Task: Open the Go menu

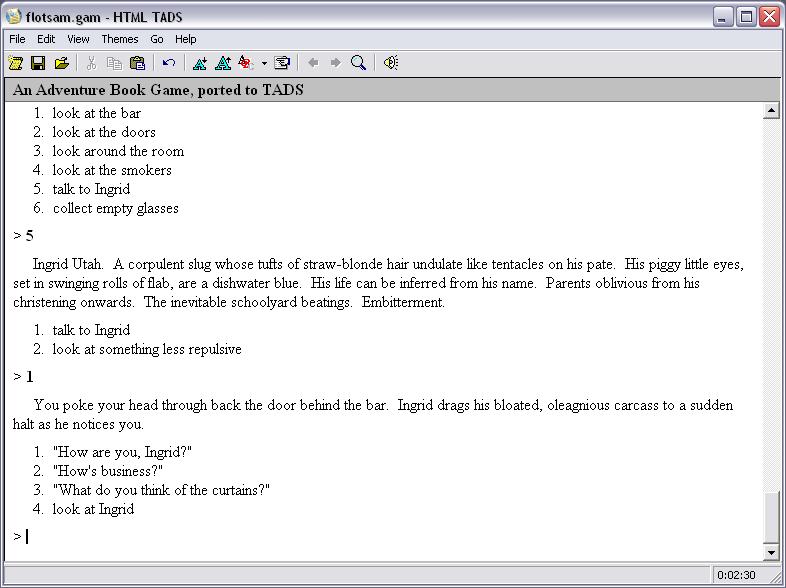Action: (157, 39)
